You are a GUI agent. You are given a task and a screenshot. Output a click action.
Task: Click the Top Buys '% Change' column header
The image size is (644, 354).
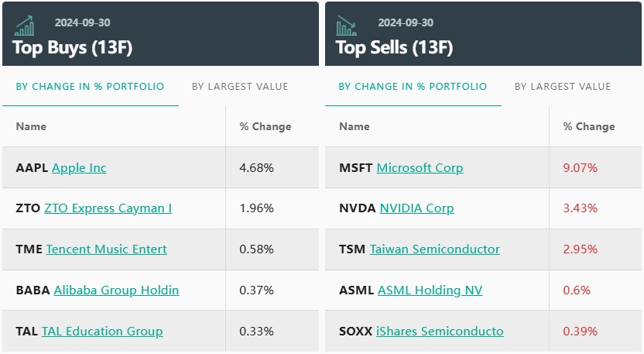tap(265, 127)
